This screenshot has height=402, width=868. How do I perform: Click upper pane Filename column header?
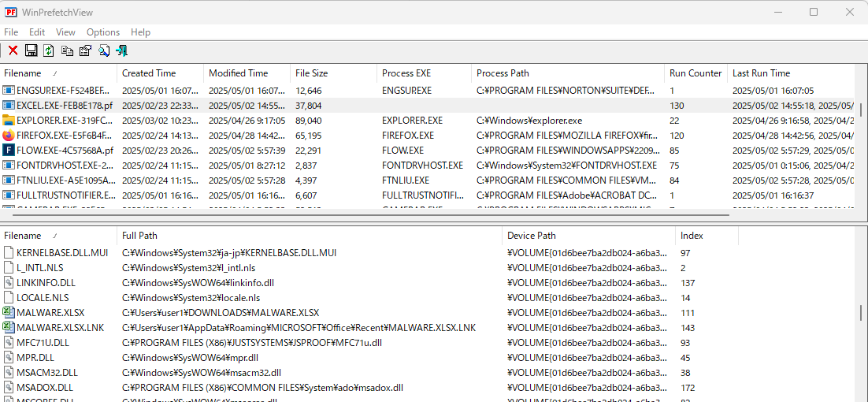(x=58, y=73)
